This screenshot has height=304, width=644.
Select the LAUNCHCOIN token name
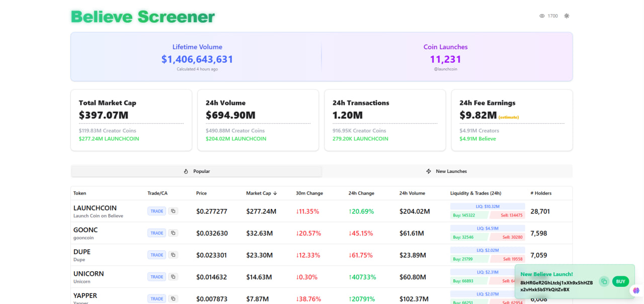[x=95, y=208]
